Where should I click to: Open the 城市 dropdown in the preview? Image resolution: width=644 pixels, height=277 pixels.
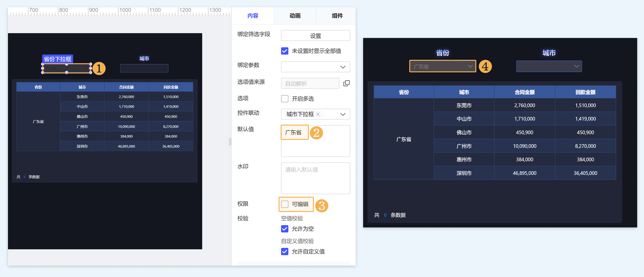click(x=549, y=66)
